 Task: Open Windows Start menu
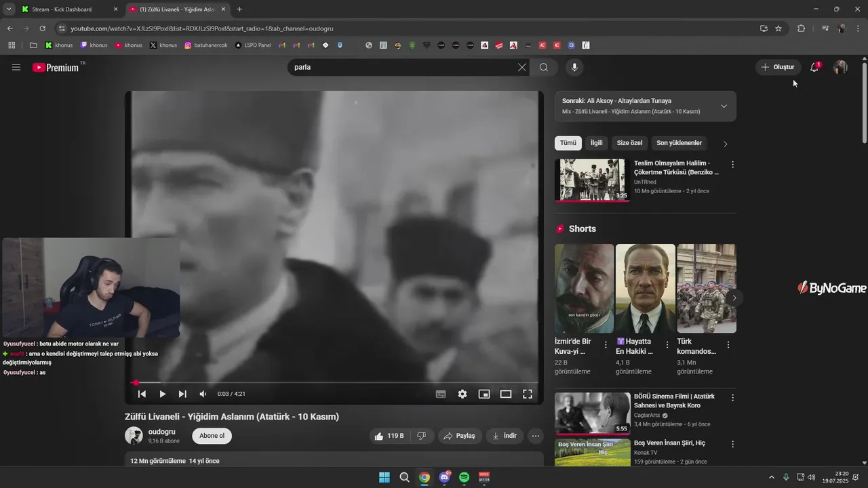coord(384,477)
